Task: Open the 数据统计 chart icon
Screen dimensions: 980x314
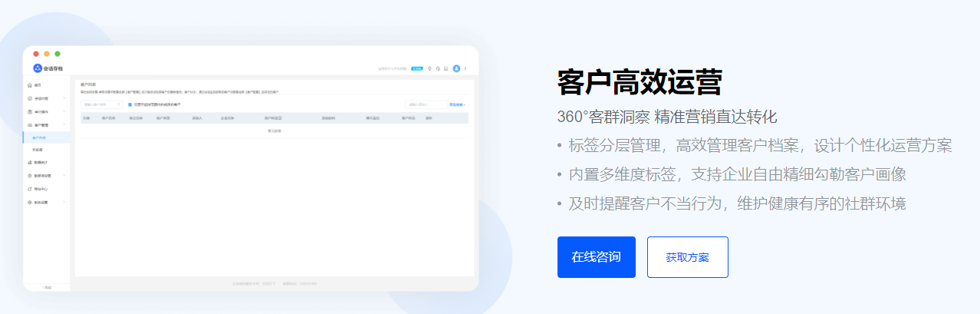Action: point(30,163)
